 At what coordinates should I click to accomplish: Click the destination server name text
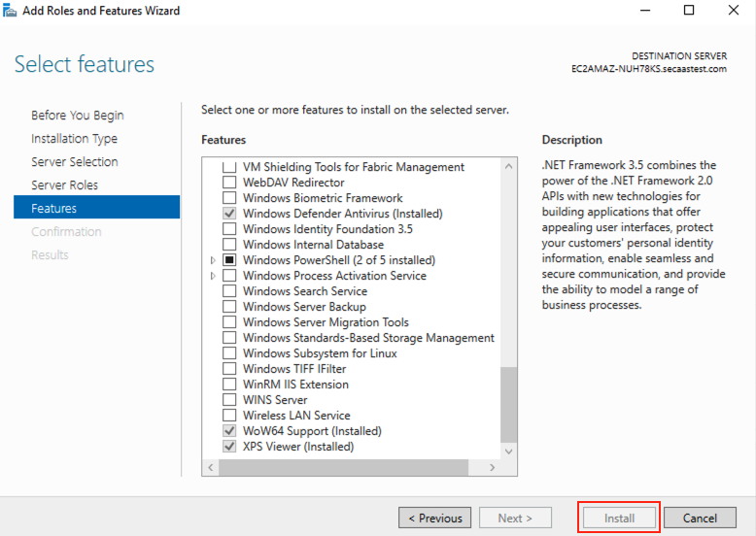coord(649,69)
